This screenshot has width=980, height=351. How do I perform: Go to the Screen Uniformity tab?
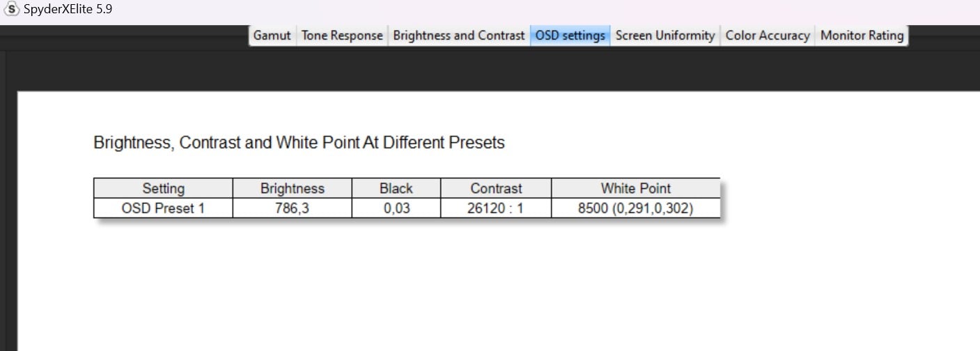666,36
